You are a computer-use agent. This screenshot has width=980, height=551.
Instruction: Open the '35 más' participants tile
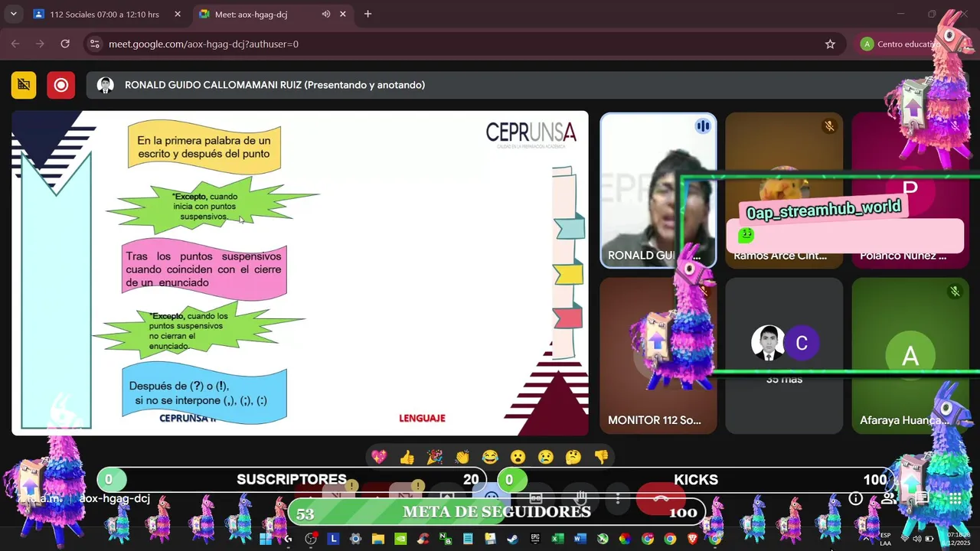(784, 356)
